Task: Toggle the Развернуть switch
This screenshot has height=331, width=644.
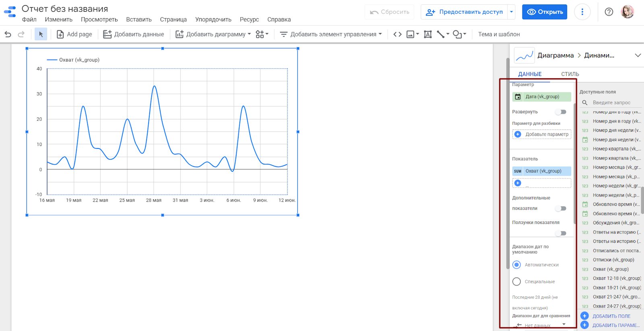Action: [561, 112]
